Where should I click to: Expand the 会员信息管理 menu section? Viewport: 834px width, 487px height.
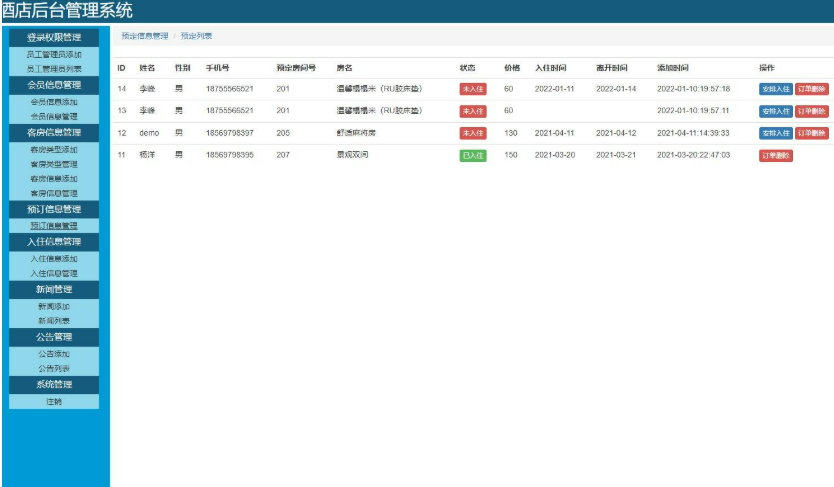pos(54,85)
